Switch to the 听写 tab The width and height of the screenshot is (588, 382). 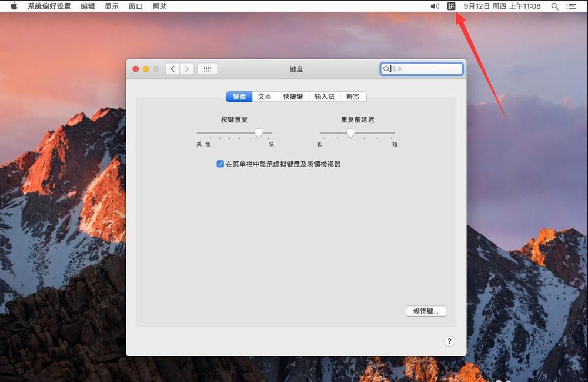click(x=353, y=97)
